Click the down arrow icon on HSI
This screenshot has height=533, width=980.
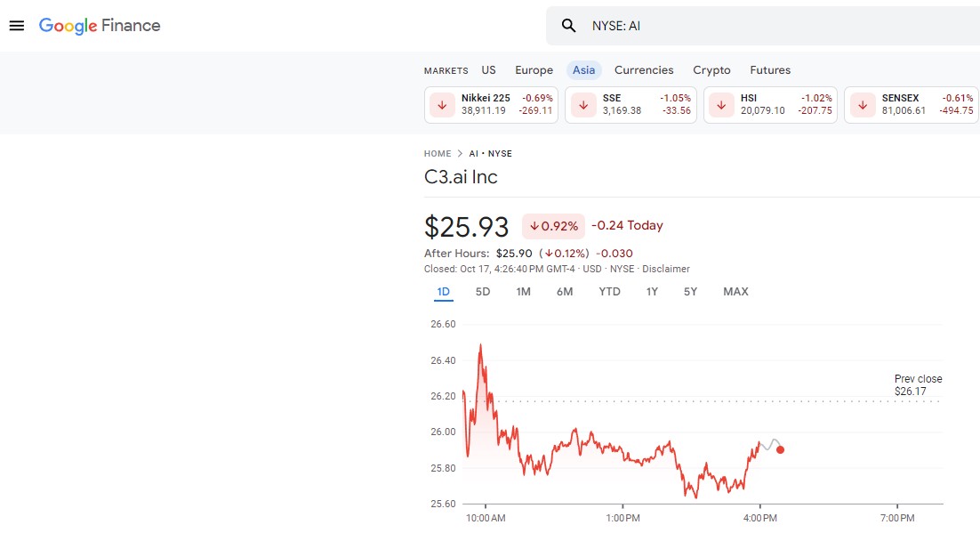pos(721,104)
